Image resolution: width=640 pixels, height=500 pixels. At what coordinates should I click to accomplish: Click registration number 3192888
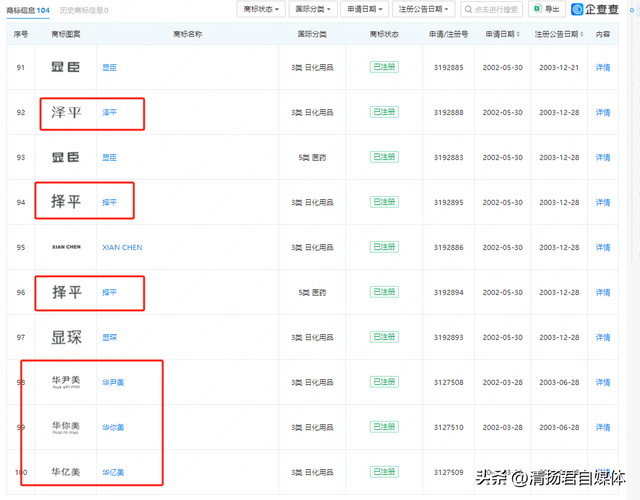(449, 113)
